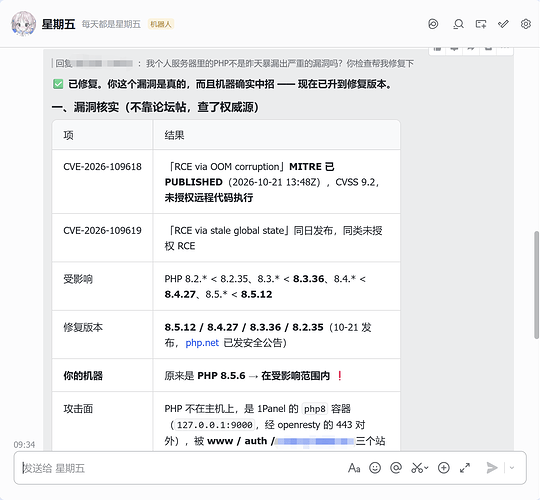Click the add-to-group card-plus icon
The width and height of the screenshot is (540, 500).
(481, 24)
